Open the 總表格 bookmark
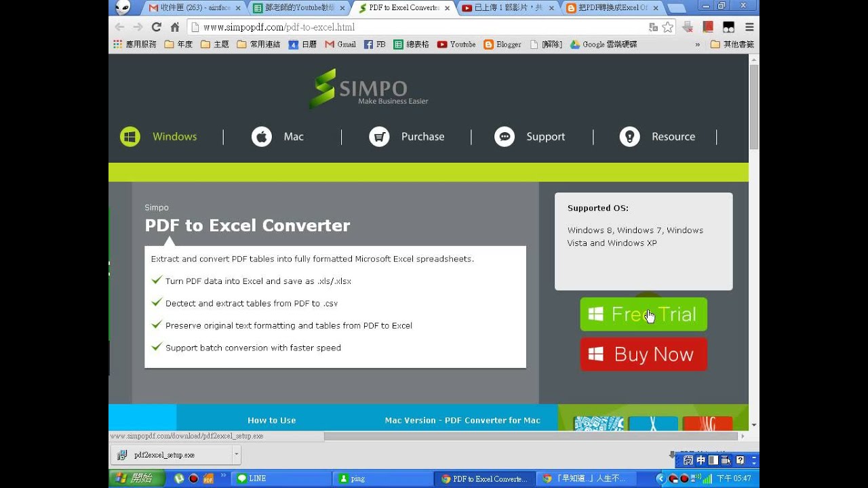This screenshot has height=488, width=868. [x=411, y=44]
